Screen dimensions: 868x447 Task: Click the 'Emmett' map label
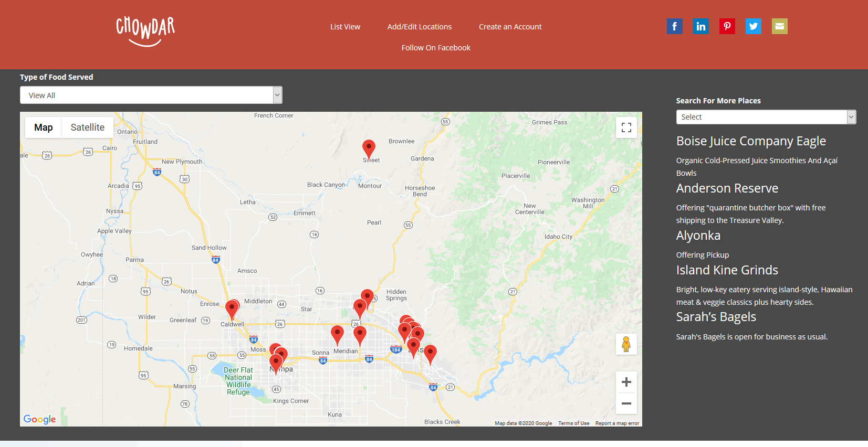click(x=305, y=213)
